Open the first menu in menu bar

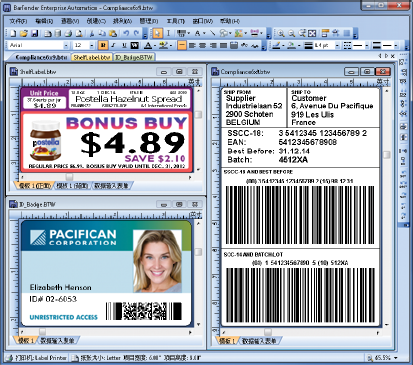pos(18,21)
